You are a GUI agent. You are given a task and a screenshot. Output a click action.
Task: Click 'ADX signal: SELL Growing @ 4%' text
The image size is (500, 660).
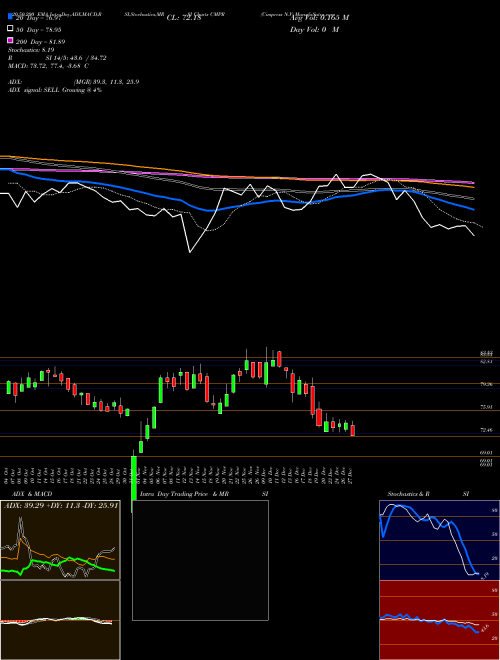coord(55,90)
